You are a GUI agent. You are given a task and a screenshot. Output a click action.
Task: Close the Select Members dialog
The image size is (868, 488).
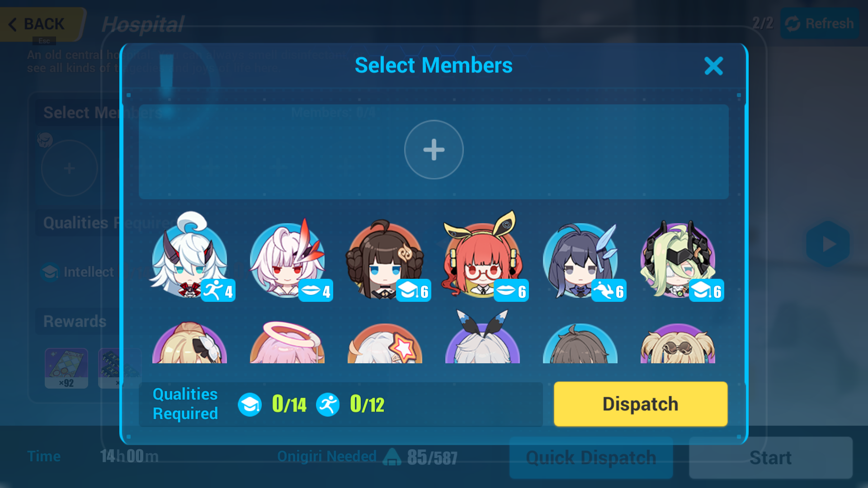714,66
